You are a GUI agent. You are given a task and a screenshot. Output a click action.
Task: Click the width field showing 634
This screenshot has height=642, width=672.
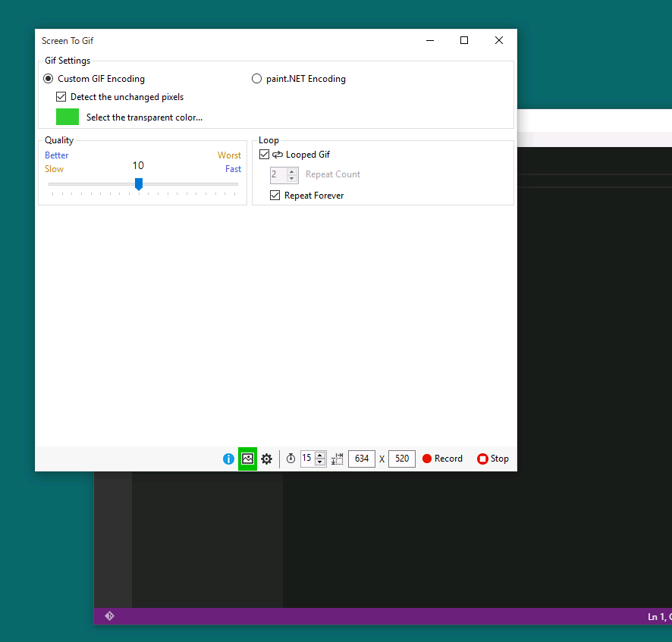pos(362,459)
